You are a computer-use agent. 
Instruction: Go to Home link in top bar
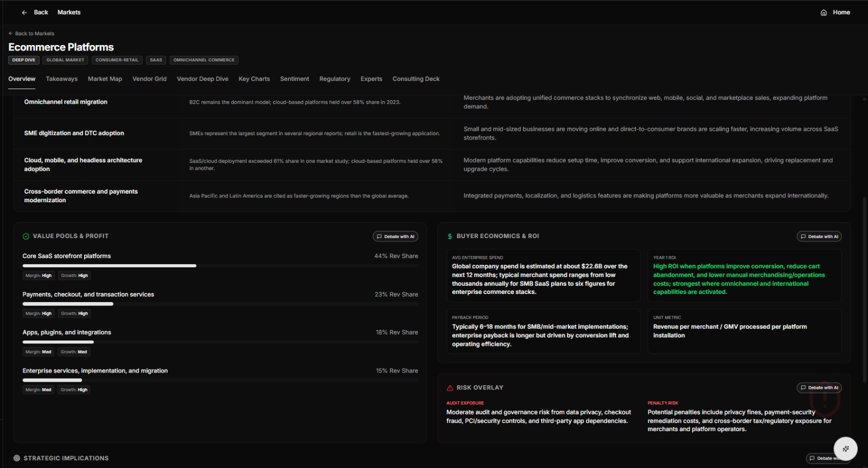click(841, 12)
